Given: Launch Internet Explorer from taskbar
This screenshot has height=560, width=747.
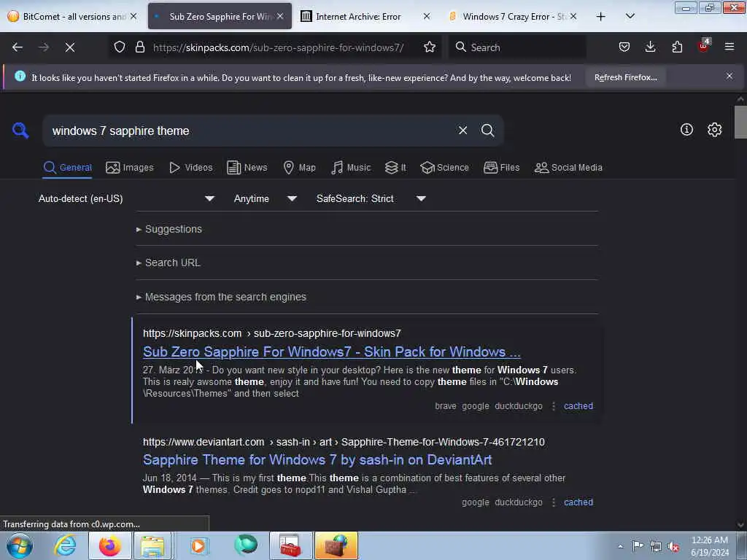Looking at the screenshot, I should coord(65,545).
